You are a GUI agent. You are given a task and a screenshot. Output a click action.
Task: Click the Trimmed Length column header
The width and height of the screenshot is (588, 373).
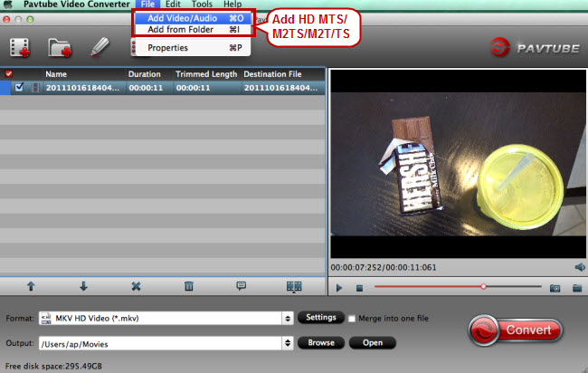point(206,74)
